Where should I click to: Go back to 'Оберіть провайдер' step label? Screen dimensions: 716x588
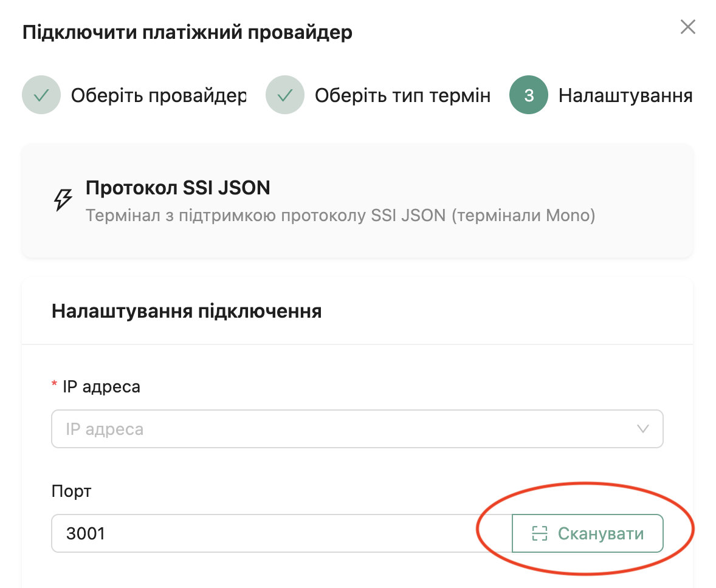coord(159,95)
